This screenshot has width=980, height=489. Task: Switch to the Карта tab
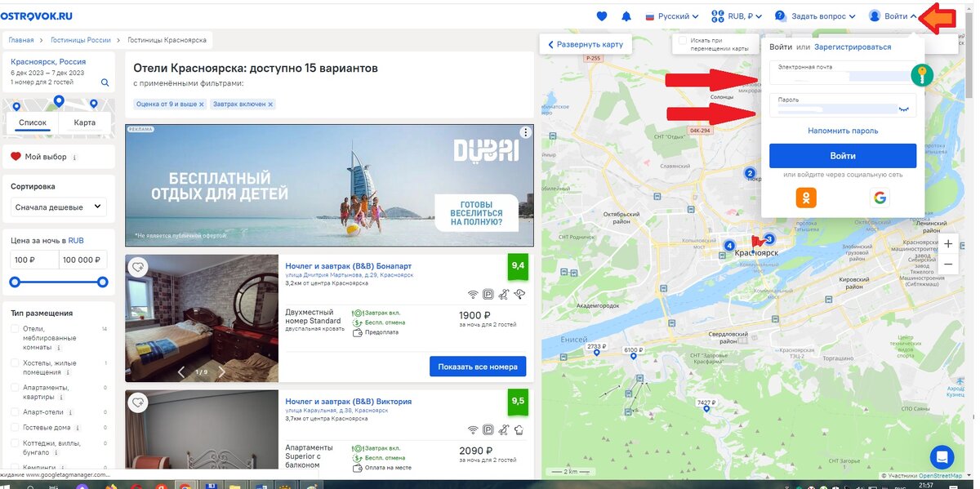click(85, 122)
